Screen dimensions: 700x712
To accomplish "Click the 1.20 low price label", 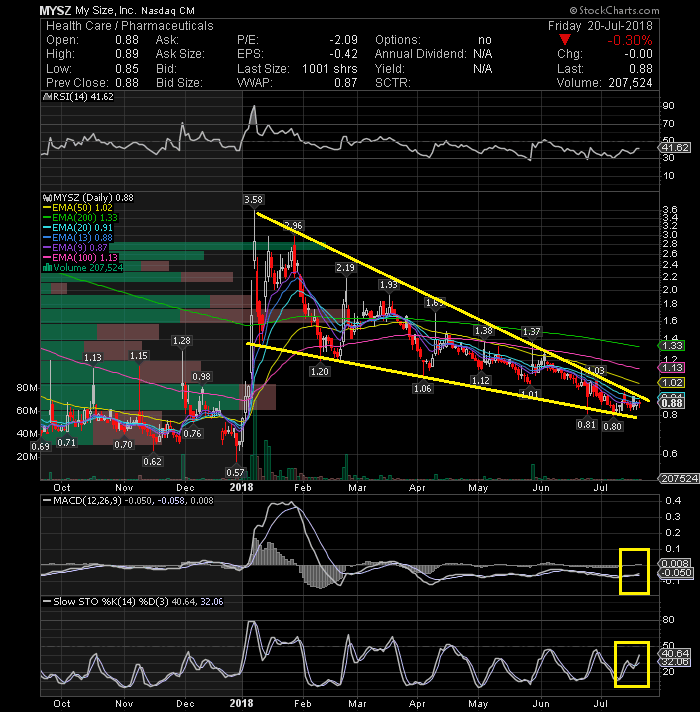I will 320,371.
